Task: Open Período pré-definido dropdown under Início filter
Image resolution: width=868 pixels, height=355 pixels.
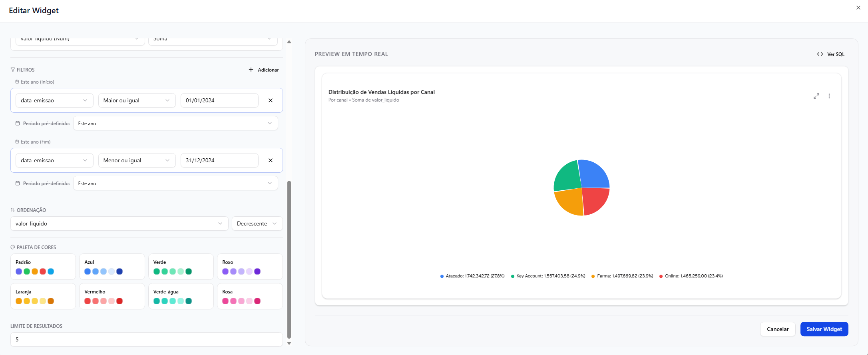Action: pos(175,123)
